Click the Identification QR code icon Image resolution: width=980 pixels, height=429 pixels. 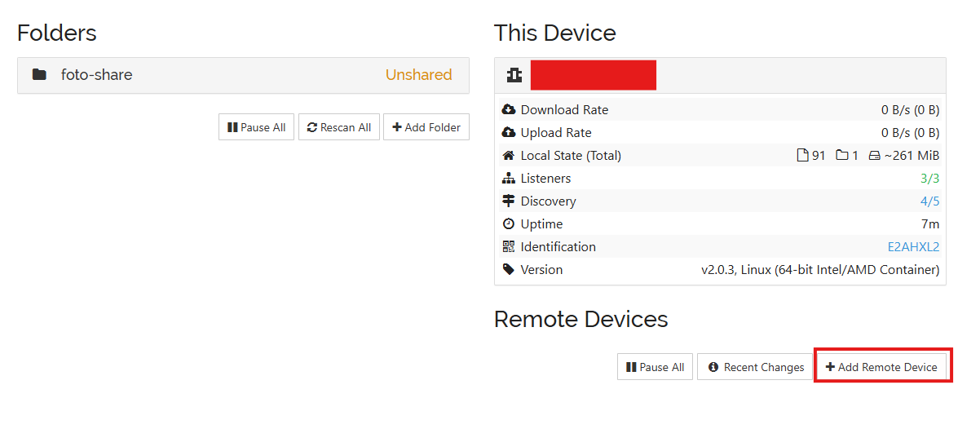coord(509,247)
